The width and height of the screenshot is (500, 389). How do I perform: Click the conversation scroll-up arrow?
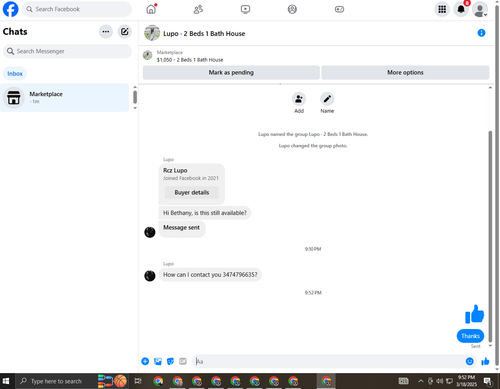pos(490,88)
